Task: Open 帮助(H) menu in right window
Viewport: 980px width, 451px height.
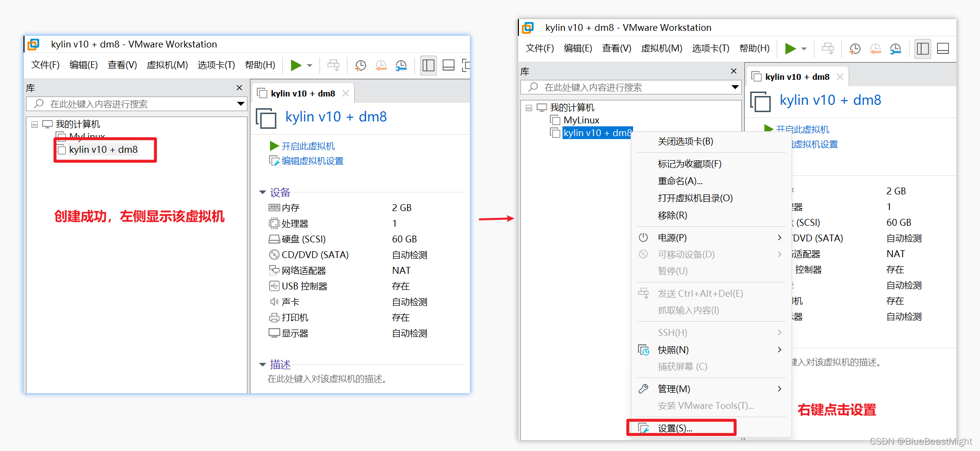Action: (754, 48)
